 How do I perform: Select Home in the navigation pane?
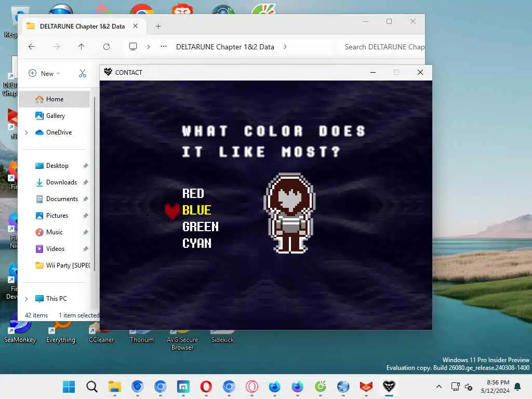tap(54, 99)
